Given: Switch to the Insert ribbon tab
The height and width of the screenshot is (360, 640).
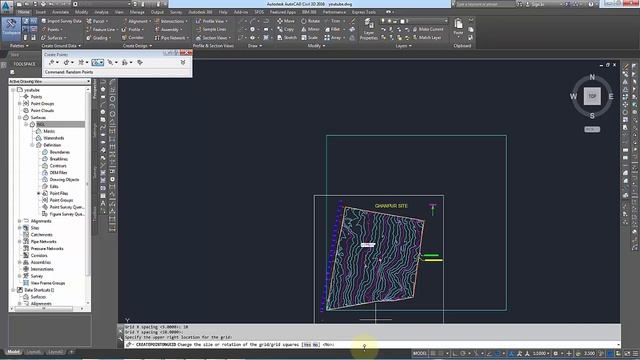Looking at the screenshot, I should (41, 12).
